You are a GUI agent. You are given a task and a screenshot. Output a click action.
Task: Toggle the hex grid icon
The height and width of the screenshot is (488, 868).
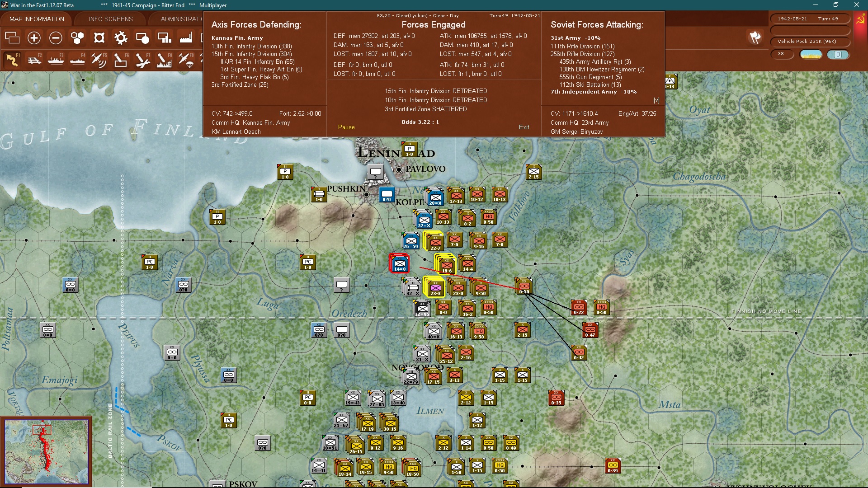tap(77, 38)
